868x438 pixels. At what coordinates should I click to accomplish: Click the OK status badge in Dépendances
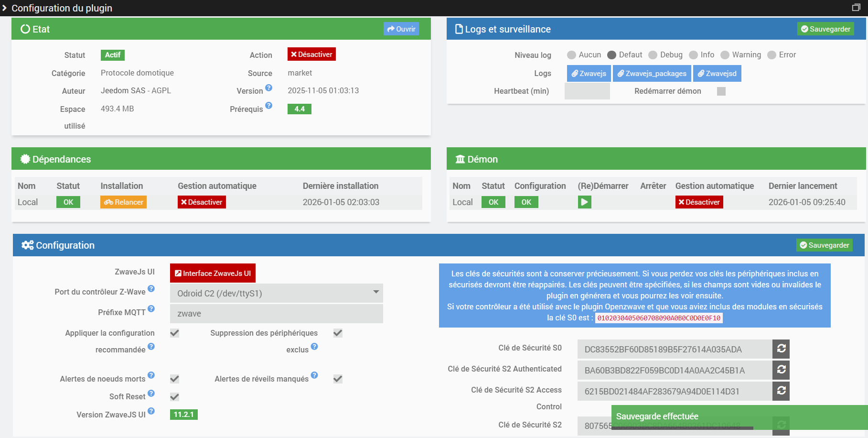(x=68, y=202)
